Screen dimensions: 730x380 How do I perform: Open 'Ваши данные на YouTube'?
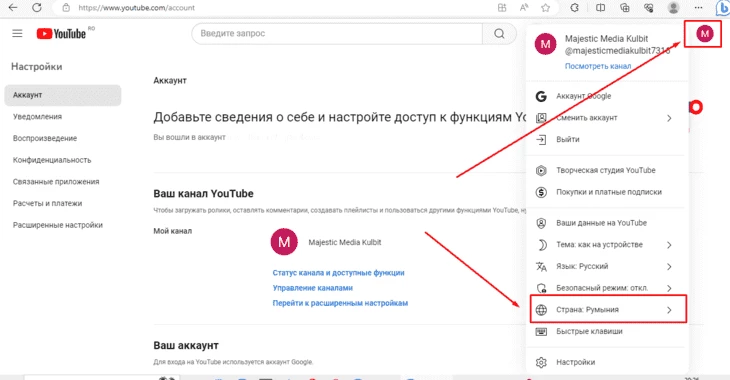pos(607,223)
